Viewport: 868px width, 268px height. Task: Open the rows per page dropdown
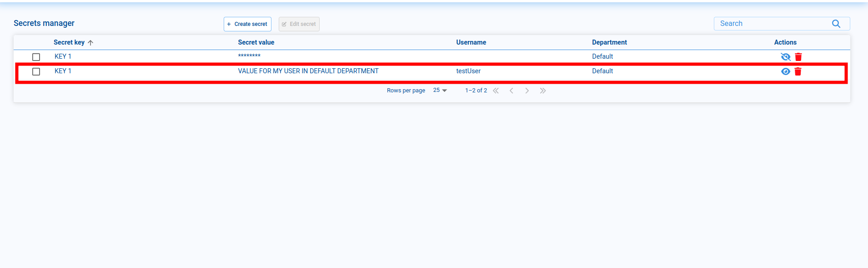pos(440,91)
